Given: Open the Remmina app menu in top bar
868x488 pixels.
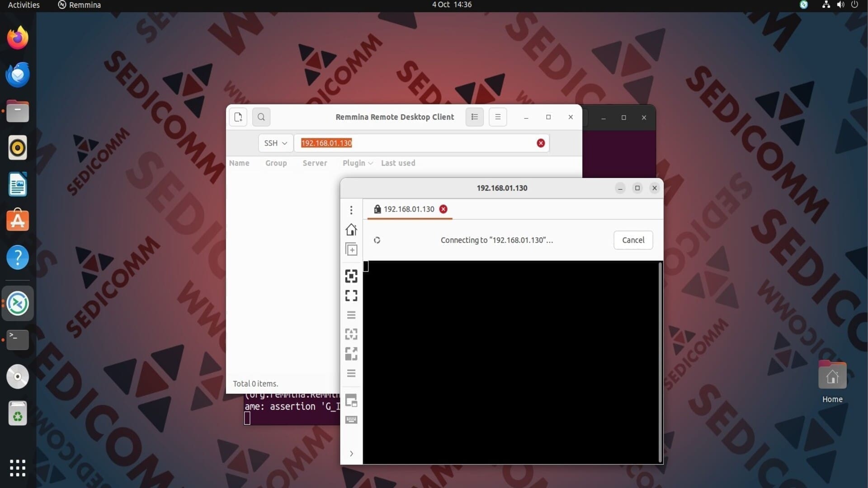Looking at the screenshot, I should click(80, 5).
